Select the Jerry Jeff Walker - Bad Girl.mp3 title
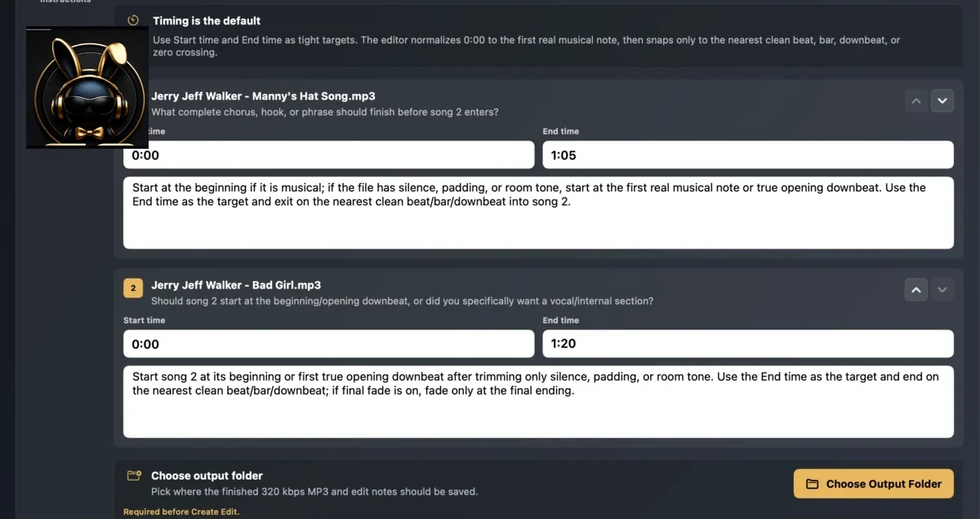The height and width of the screenshot is (519, 980). 236,285
